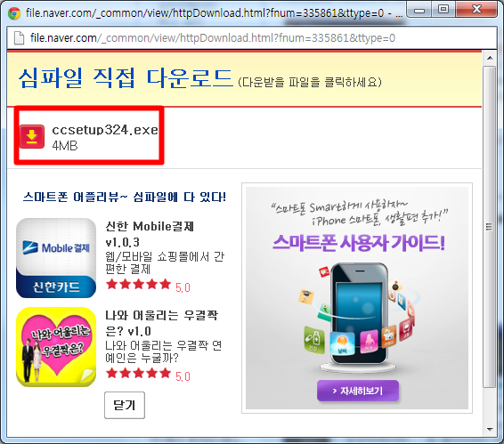Click the scrollbar up arrow

click(490, 58)
